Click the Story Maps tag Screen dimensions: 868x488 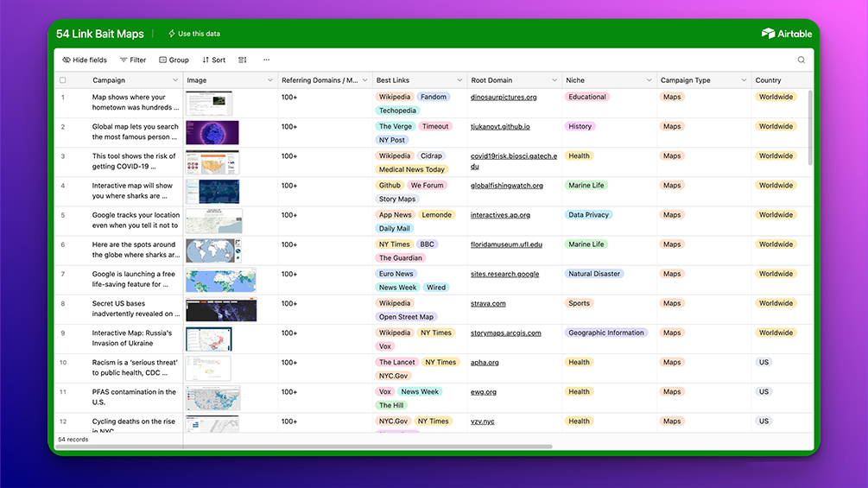point(397,200)
